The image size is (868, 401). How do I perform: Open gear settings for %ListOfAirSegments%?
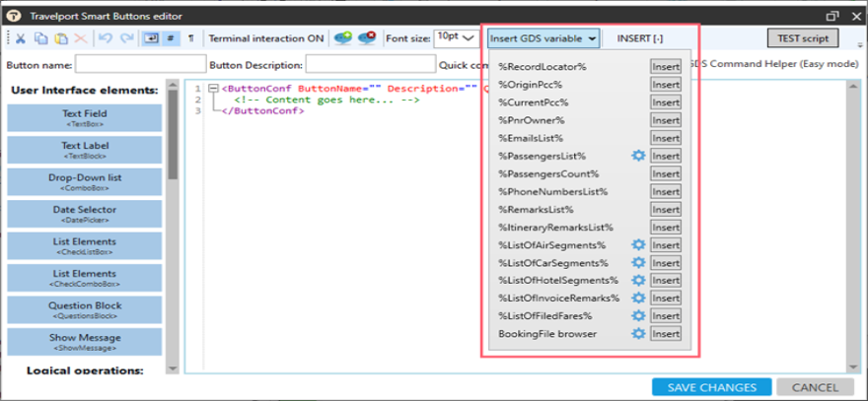(x=638, y=245)
